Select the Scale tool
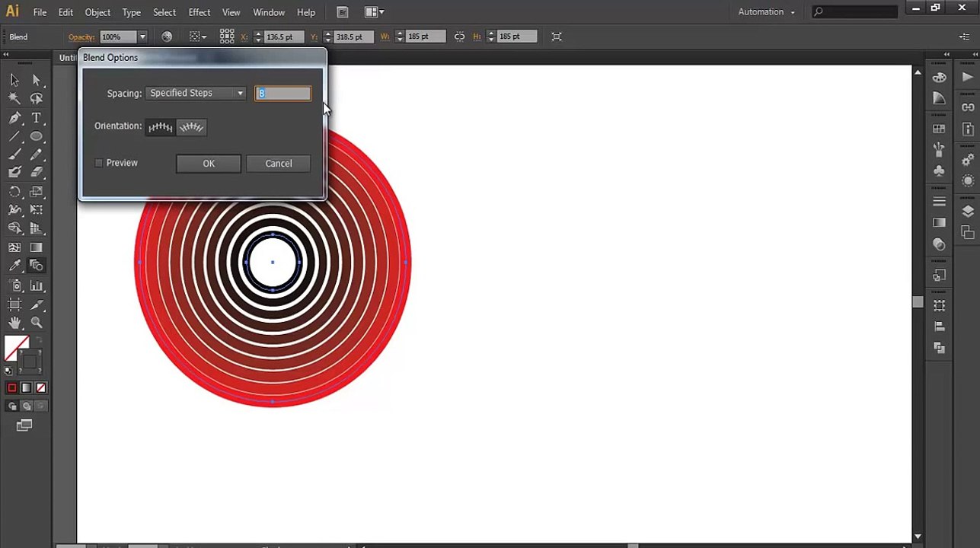980x548 pixels. 36,192
